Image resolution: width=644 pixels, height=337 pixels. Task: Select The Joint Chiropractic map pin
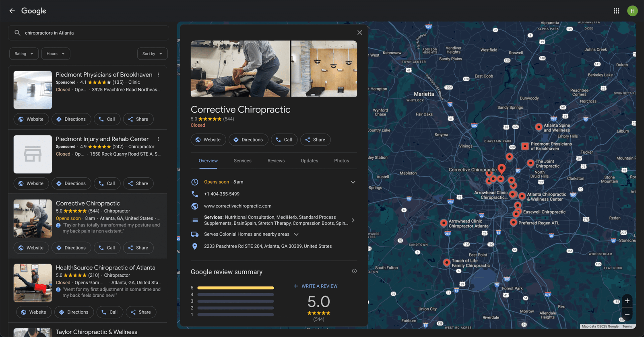point(530,163)
